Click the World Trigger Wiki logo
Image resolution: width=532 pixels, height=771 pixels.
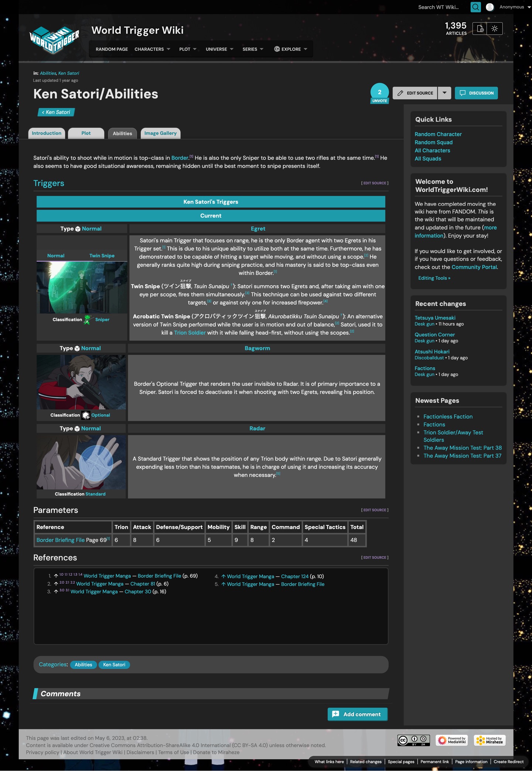tap(54, 39)
